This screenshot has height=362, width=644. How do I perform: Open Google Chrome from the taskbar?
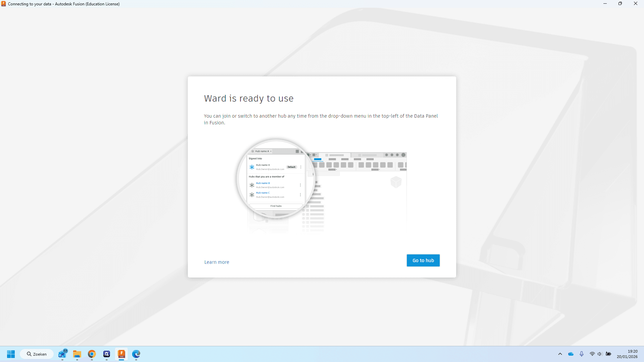(x=92, y=354)
